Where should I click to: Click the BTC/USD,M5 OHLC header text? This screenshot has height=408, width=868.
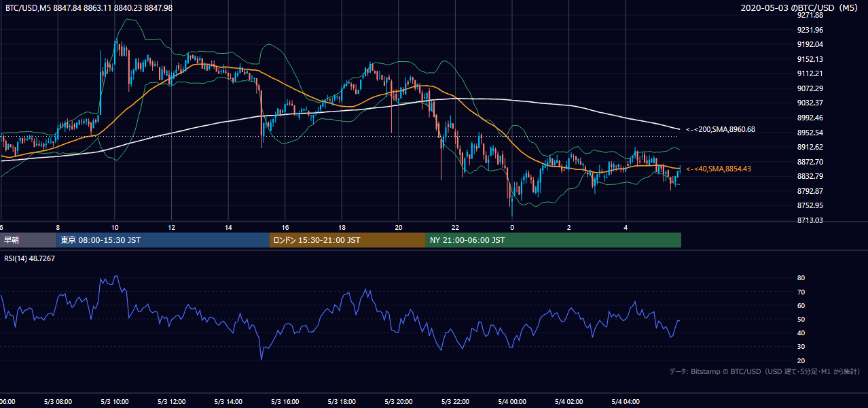coord(89,7)
